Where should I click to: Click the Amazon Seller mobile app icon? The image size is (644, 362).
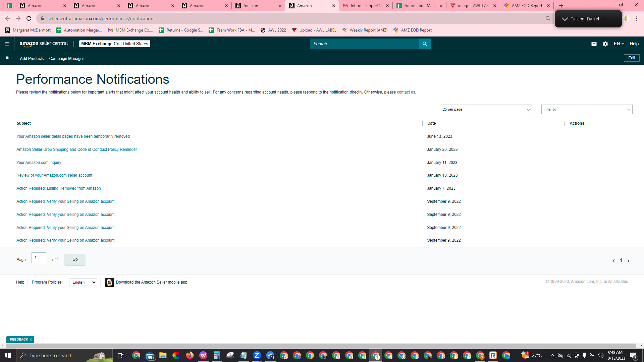109,282
